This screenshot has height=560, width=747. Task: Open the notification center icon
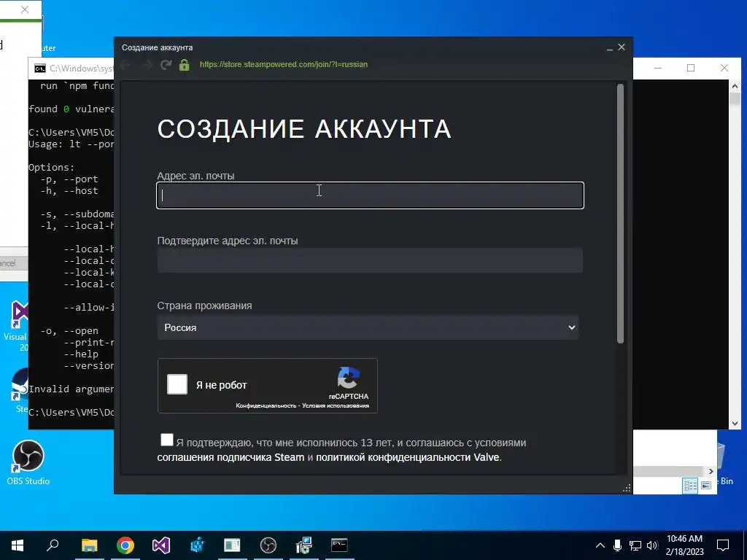pos(723,545)
